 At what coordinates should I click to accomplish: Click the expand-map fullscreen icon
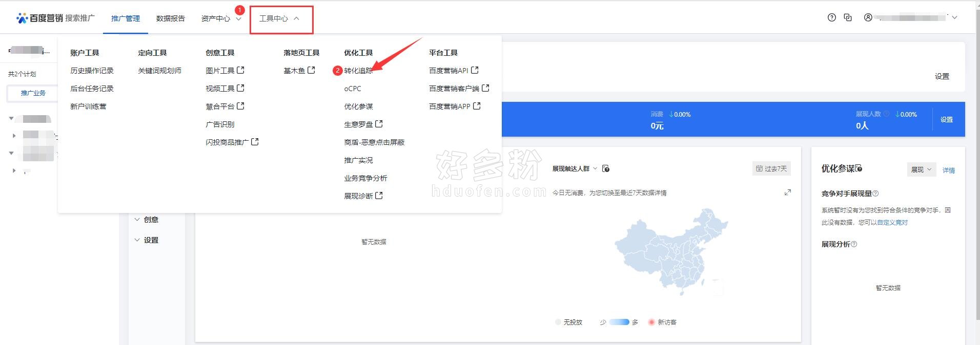pos(788,192)
